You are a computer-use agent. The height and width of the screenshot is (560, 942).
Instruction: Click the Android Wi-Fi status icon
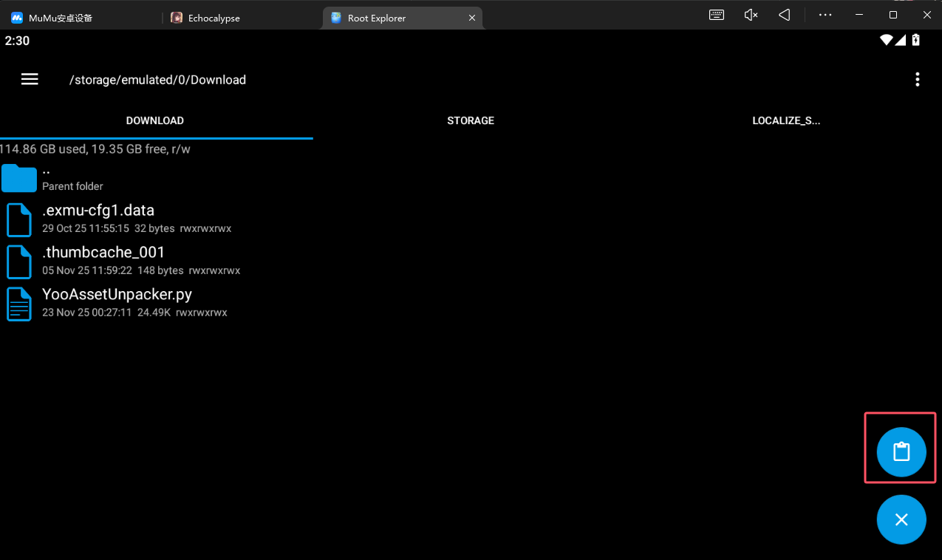[887, 41]
